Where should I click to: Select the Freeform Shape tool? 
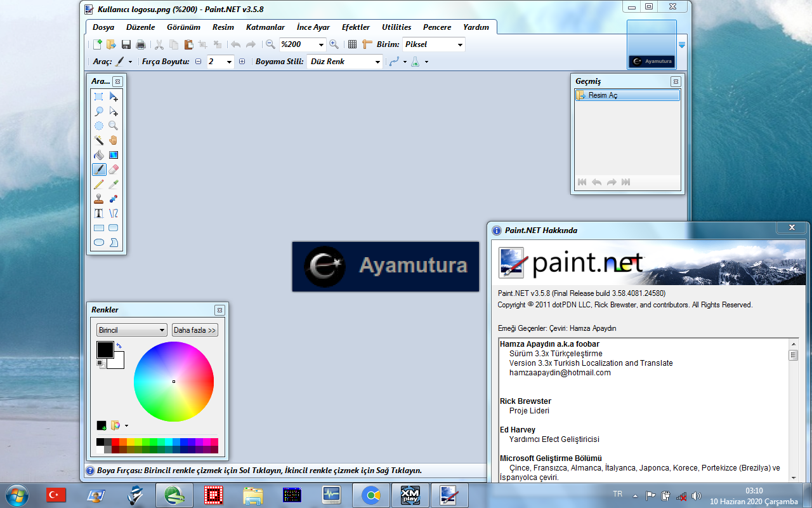pyautogui.click(x=114, y=243)
